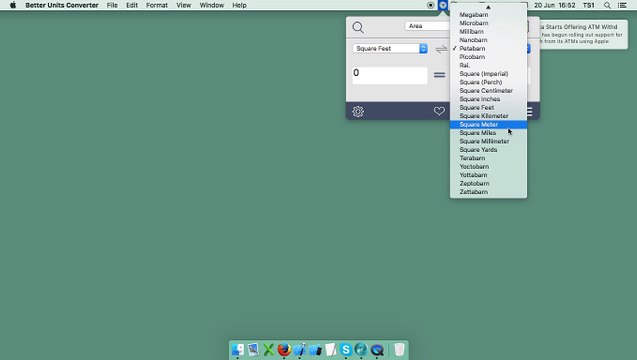Select Square Inches unit
This screenshot has height=360, width=637.
[488, 99]
